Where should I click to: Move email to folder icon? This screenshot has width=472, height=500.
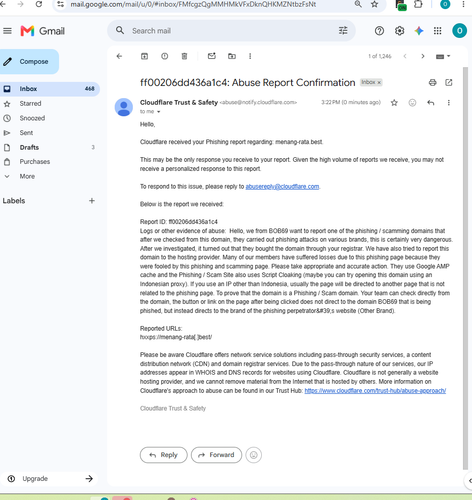pyautogui.click(x=232, y=56)
